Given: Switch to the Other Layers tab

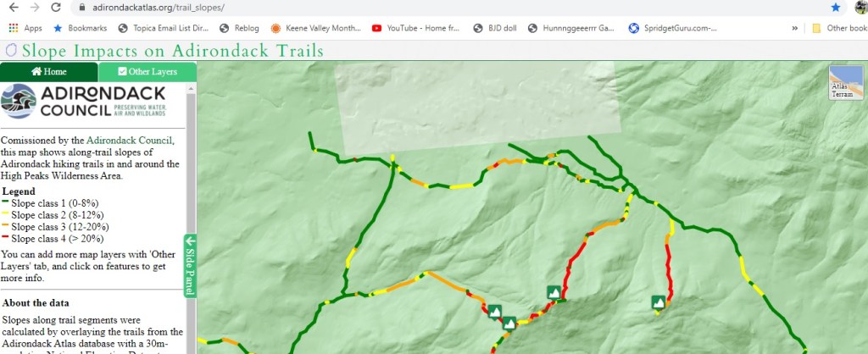Looking at the screenshot, I should 147,72.
